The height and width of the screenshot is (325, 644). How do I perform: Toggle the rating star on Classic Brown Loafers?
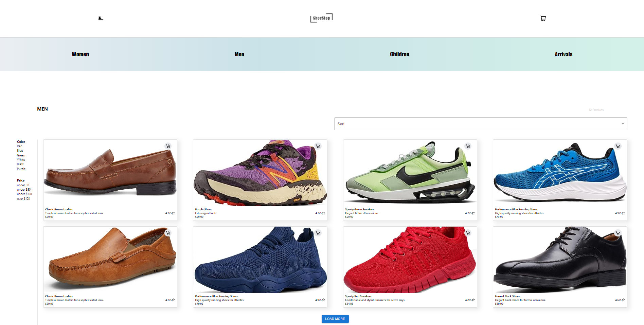(173, 213)
